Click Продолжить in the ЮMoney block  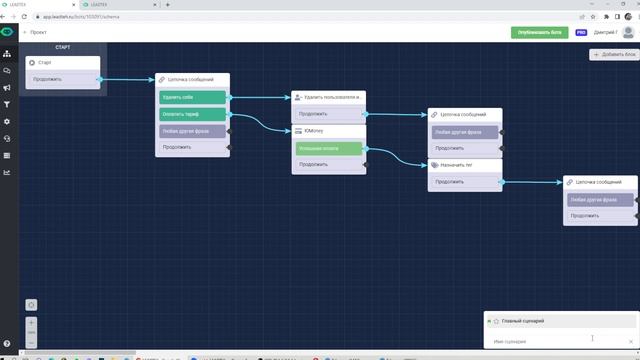tap(329, 164)
